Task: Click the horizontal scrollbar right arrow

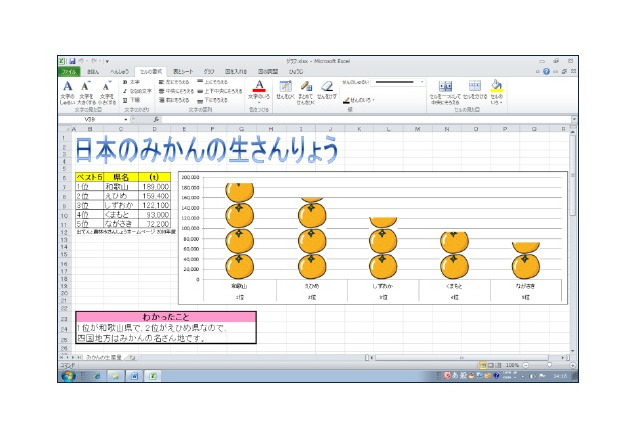Action: click(563, 357)
